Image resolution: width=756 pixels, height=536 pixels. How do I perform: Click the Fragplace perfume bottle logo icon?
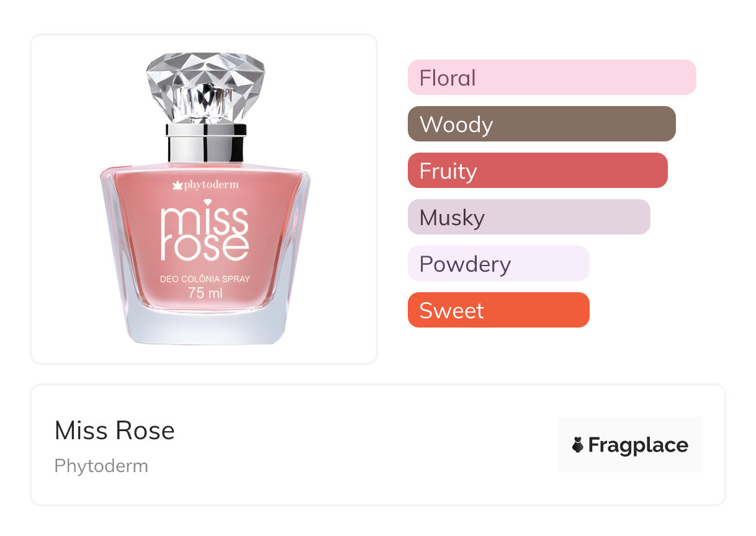[x=578, y=445]
